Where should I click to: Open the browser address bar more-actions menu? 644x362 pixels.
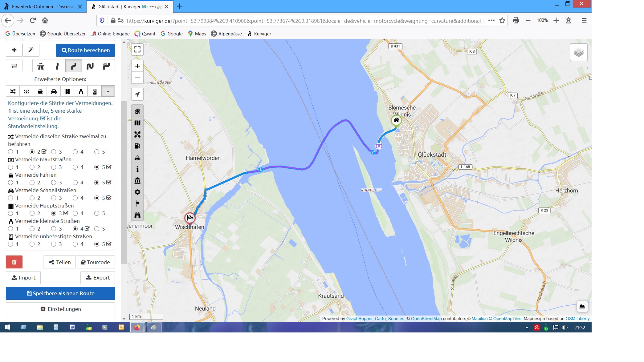click(x=491, y=21)
